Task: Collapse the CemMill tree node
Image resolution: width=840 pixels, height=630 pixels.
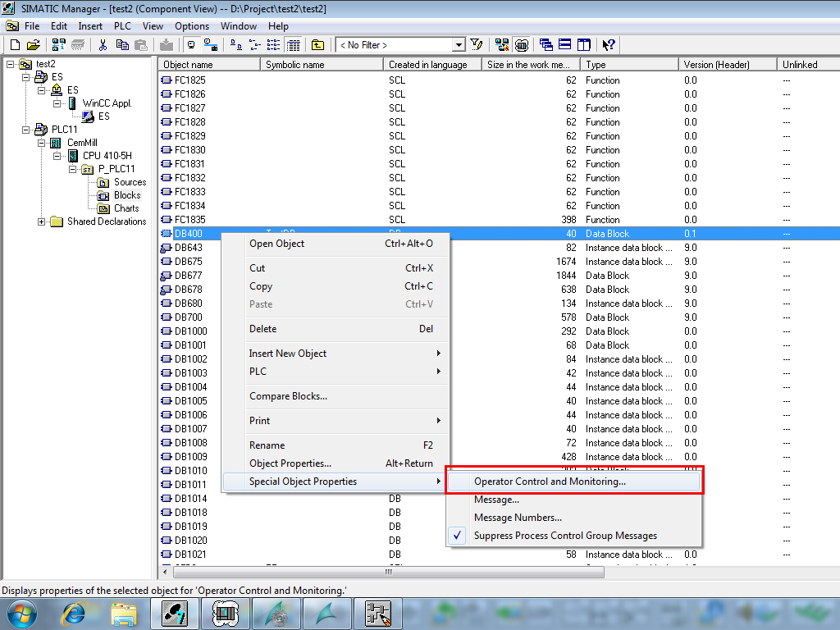Action: 41,143
